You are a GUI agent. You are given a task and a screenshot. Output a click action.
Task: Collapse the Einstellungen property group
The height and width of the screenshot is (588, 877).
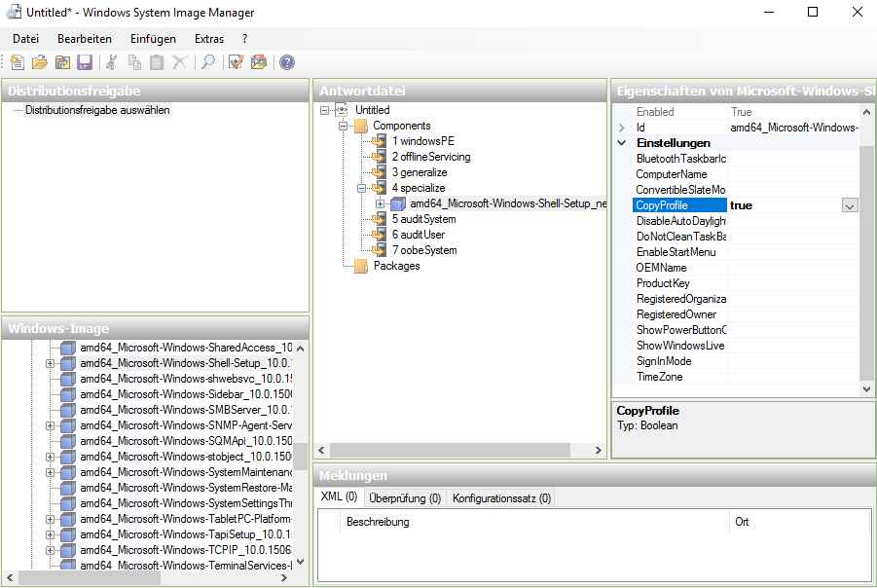pyautogui.click(x=621, y=143)
